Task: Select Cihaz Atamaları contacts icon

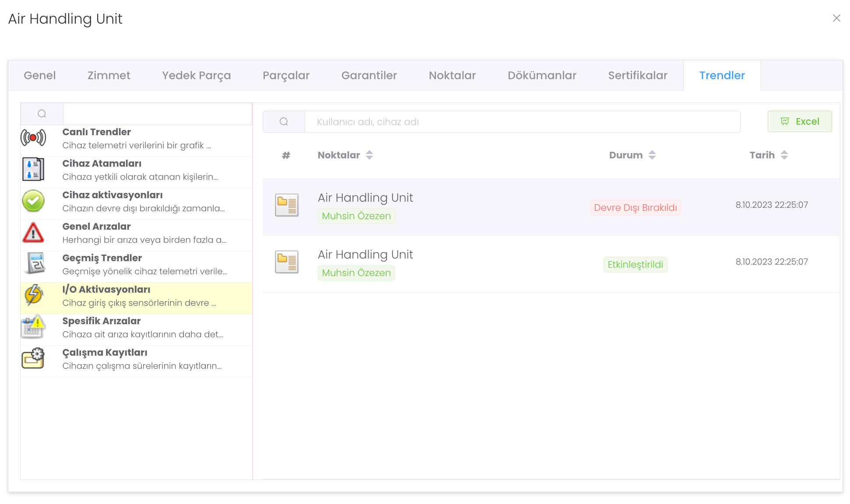Action: (x=33, y=169)
